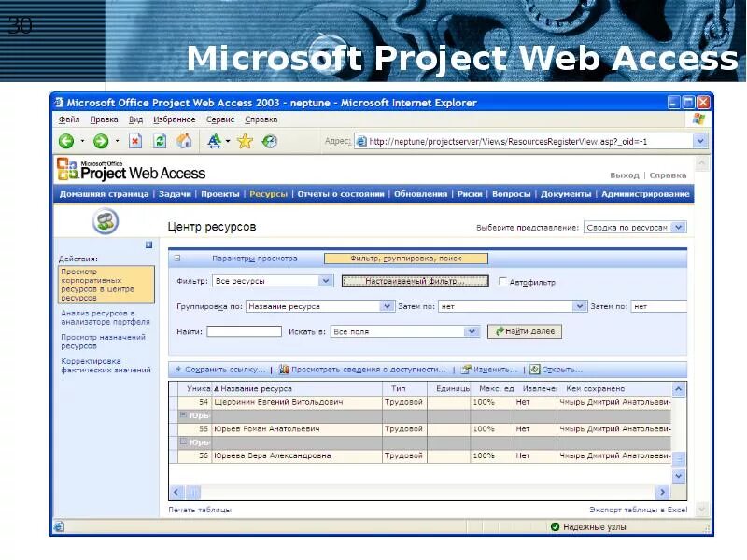
Task: Open Отчеты о состоянии section
Action: (341, 194)
